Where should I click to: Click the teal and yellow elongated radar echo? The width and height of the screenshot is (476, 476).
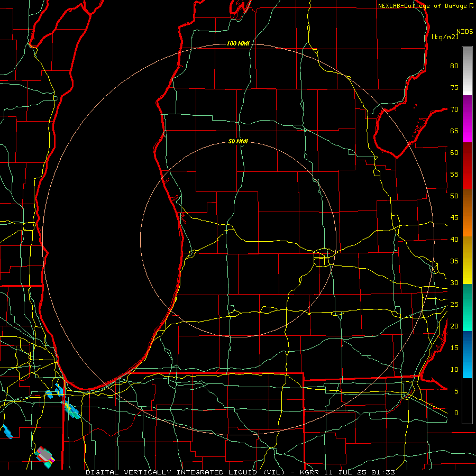click(71, 410)
